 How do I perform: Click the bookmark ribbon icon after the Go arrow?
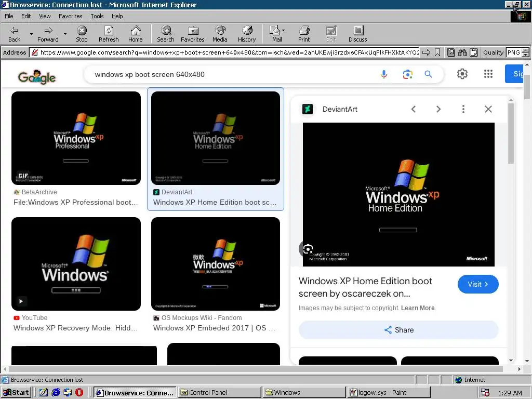point(437,52)
